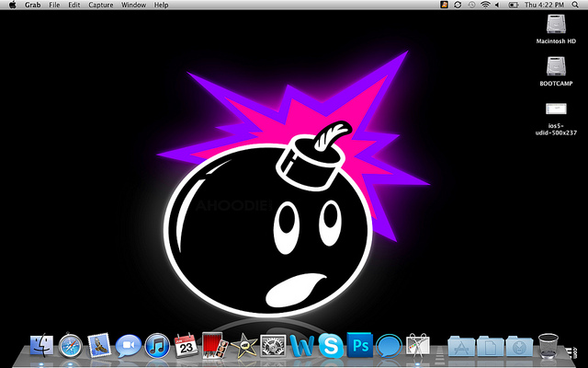Open the Apple menu
This screenshot has height=368, width=588.
[x=13, y=5]
